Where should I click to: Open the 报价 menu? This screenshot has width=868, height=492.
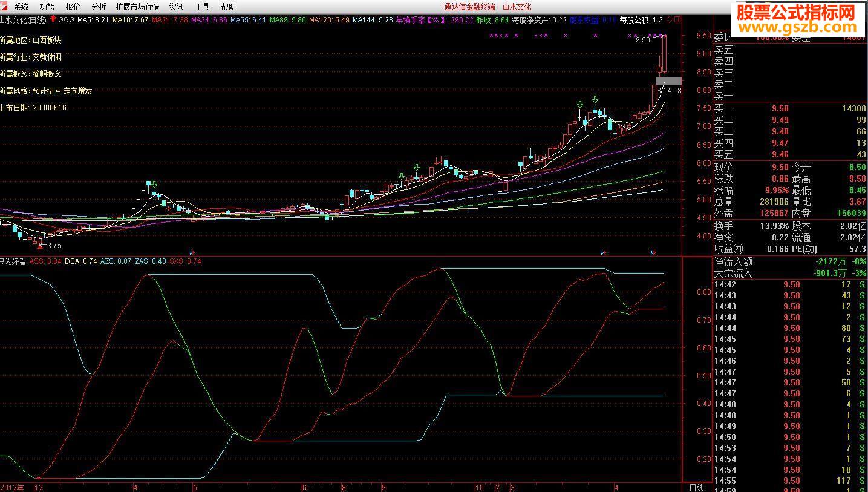pos(73,7)
